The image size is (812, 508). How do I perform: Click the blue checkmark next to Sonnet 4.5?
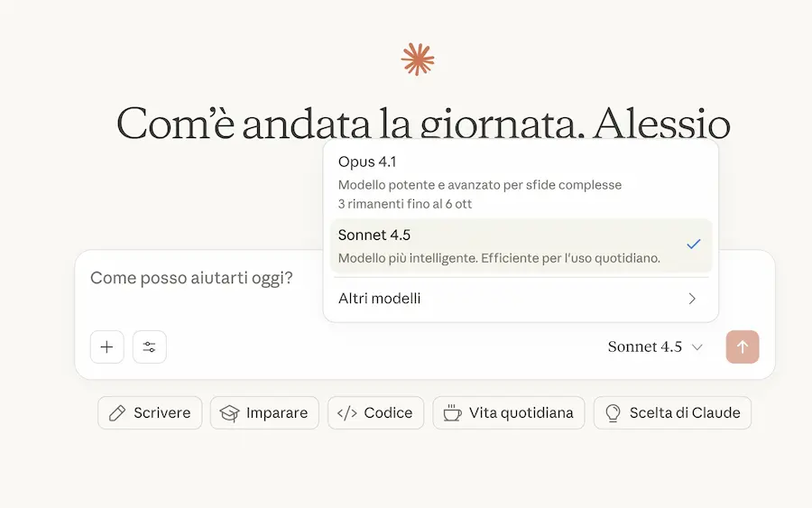coord(693,245)
